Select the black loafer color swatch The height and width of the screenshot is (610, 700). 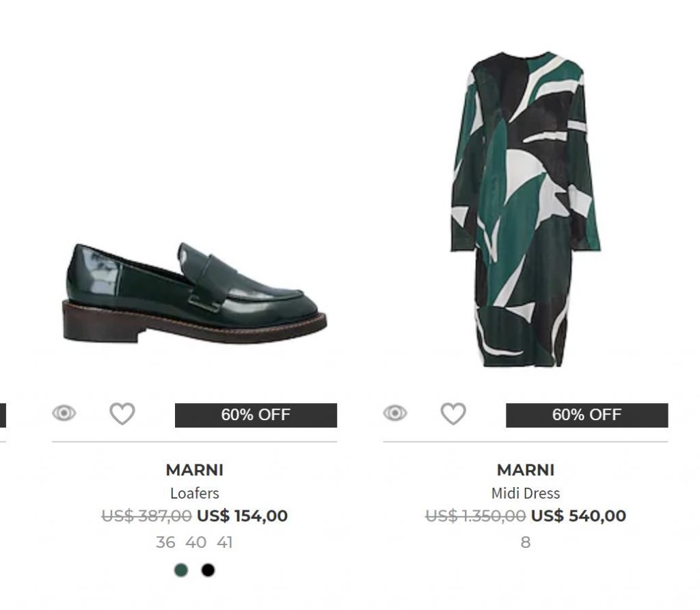(208, 570)
